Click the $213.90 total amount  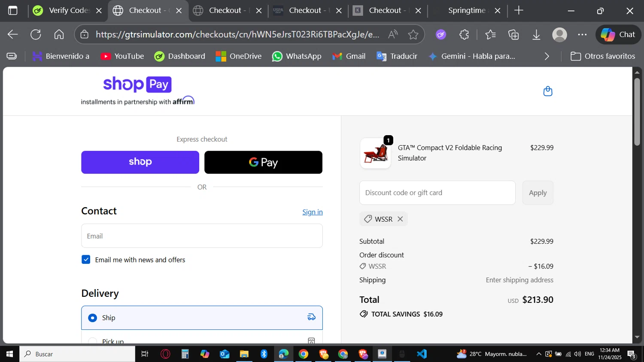pyautogui.click(x=538, y=300)
